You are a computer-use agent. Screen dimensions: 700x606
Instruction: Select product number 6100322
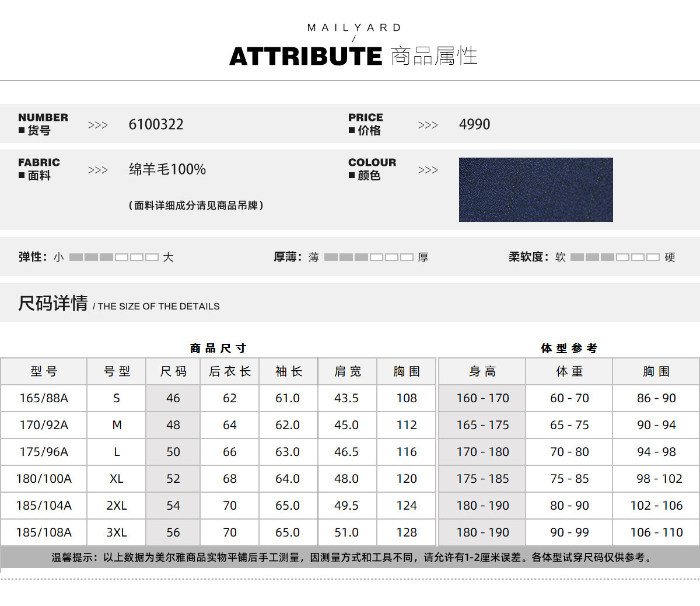point(156,124)
